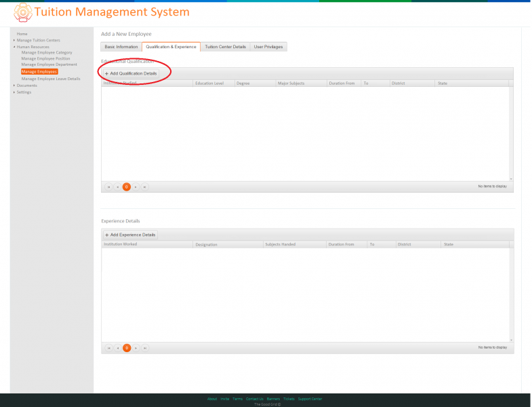Viewport: 532px width, 407px height.
Task: Switch to the Basic Information tab
Action: (x=121, y=47)
